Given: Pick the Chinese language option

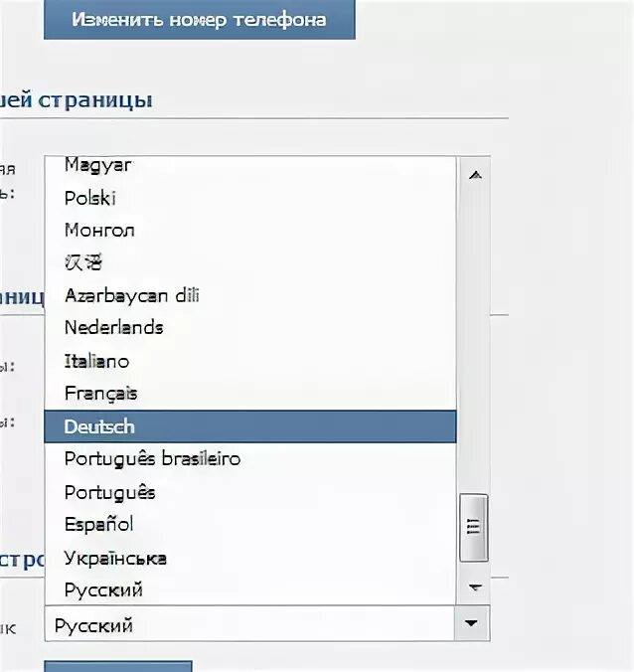Looking at the screenshot, I should [x=250, y=262].
